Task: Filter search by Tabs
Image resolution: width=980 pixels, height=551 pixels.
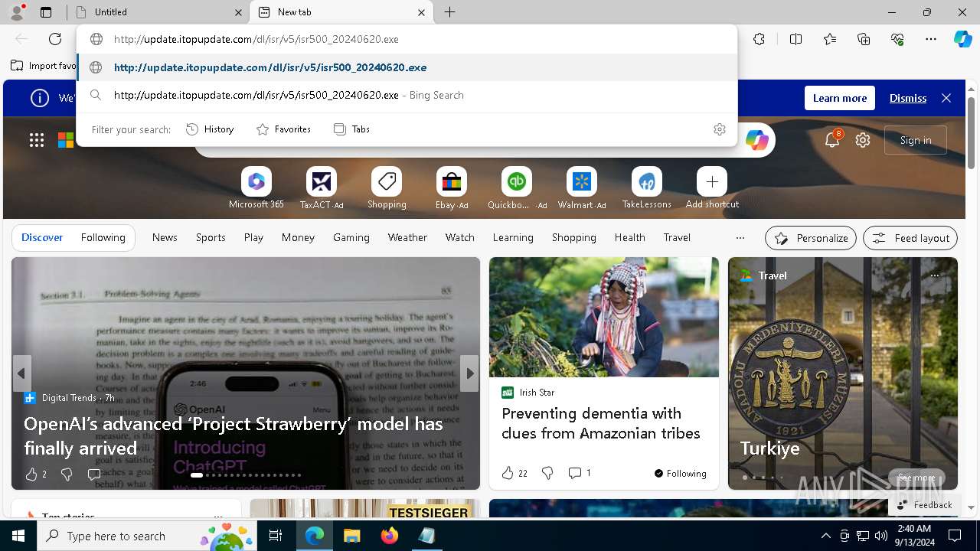Action: pos(351,129)
